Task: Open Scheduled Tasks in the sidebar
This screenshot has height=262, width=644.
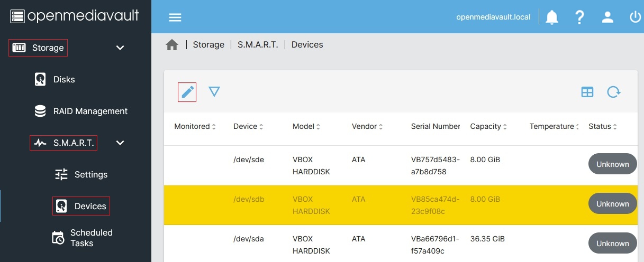Action: [x=91, y=238]
